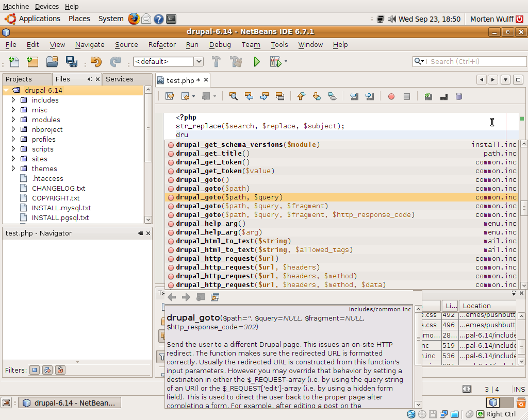Click the Open Project toolbar icon

click(52, 62)
